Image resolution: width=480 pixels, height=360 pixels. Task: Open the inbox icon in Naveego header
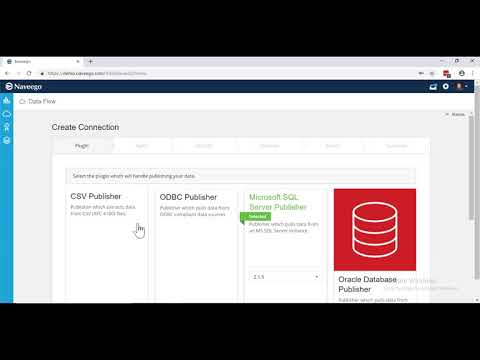tap(433, 87)
